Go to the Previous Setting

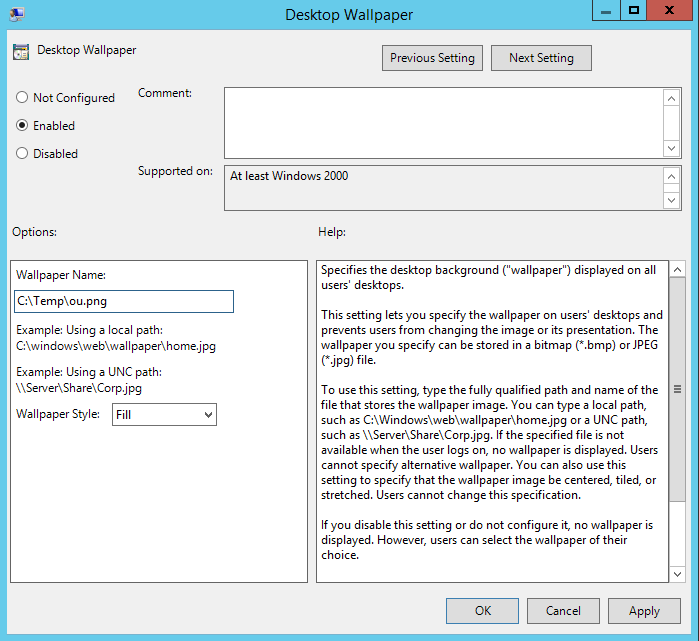coord(432,58)
